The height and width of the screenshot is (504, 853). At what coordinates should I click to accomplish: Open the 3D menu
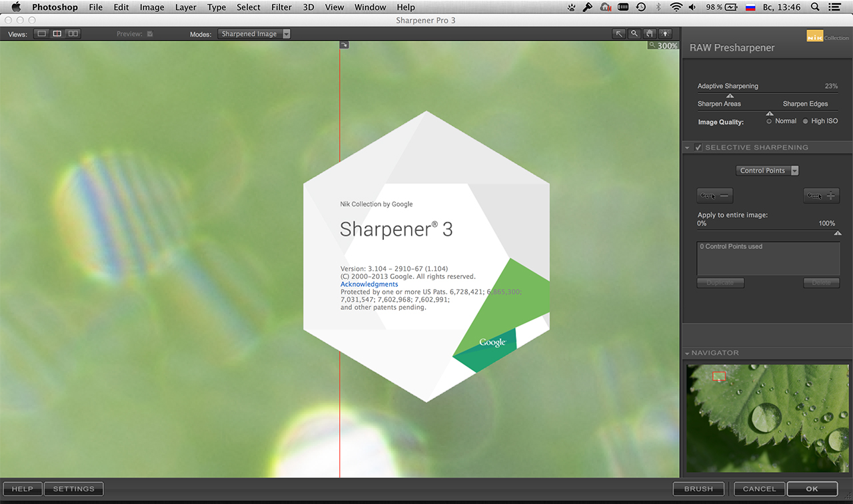coord(309,7)
